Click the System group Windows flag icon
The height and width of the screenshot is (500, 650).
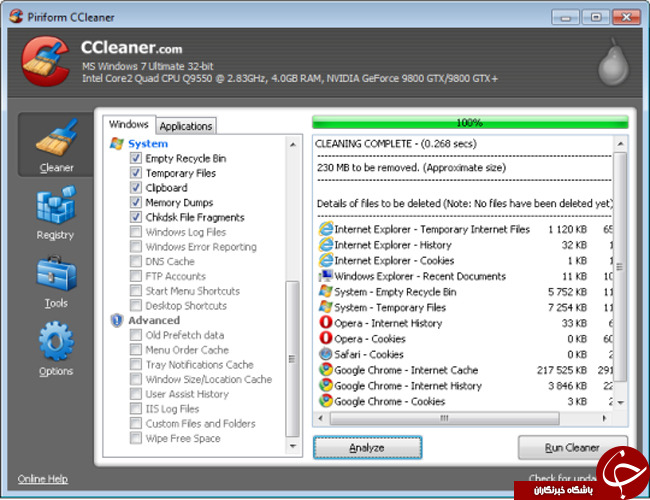click(x=117, y=143)
